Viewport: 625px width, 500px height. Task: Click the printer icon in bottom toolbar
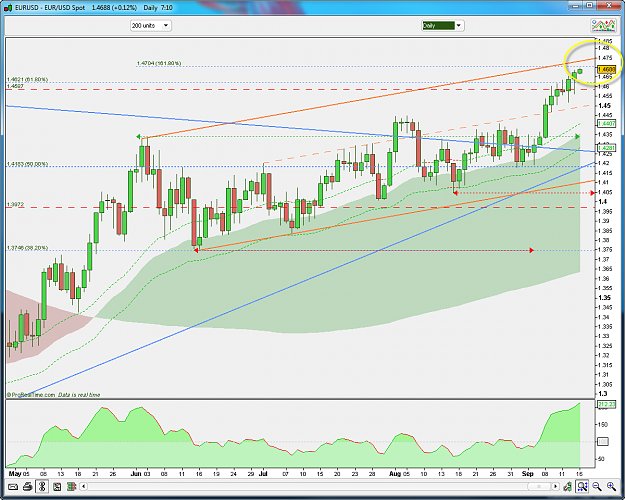(x=28, y=486)
